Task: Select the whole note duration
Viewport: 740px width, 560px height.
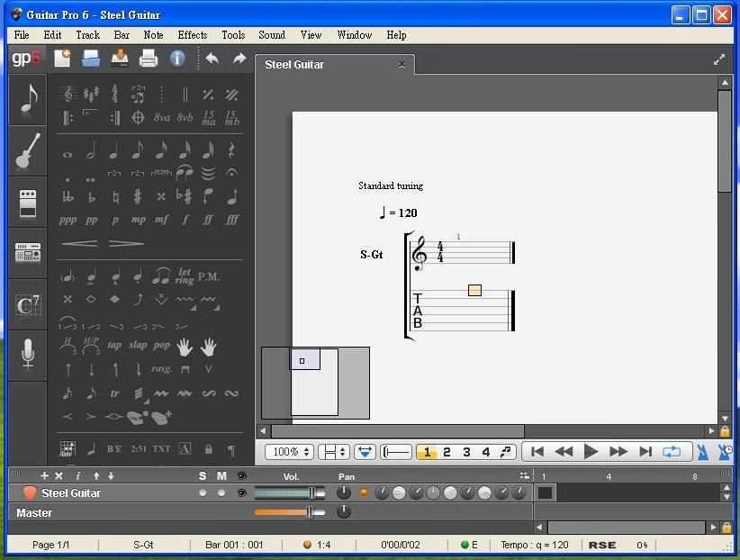Action: (68, 154)
